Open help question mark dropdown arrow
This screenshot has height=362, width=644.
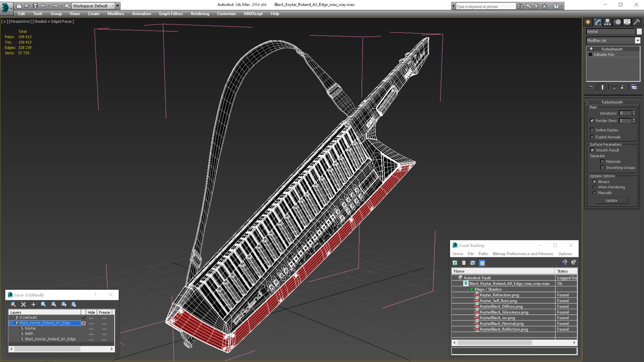click(x=561, y=6)
